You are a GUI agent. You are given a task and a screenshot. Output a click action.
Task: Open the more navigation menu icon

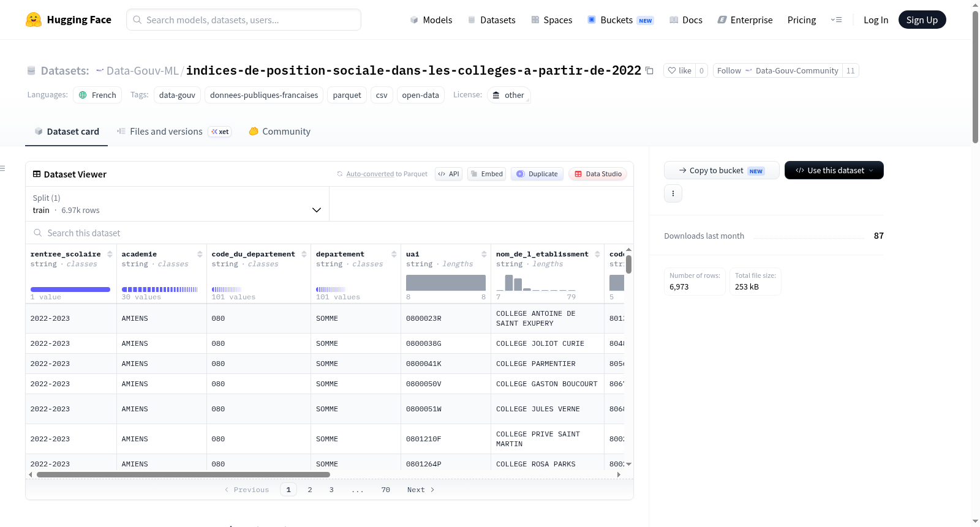[x=836, y=20]
